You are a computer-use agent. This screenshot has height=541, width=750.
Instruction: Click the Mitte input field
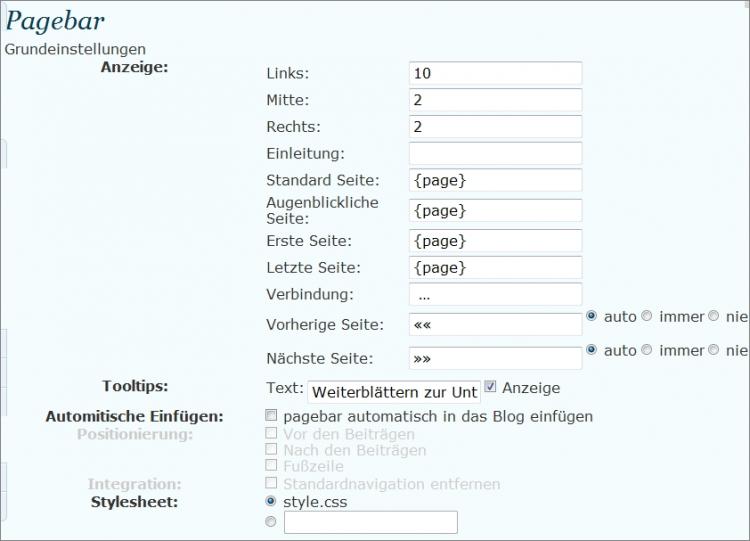(495, 100)
